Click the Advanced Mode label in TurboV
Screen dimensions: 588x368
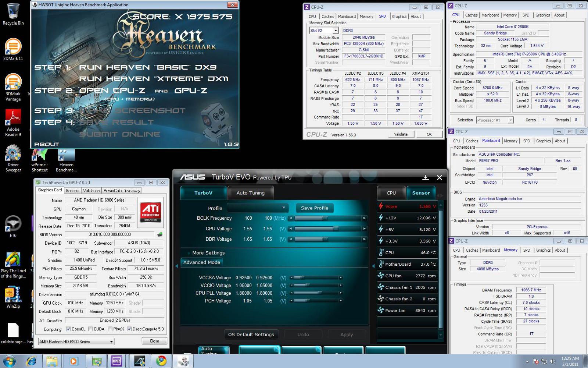[x=202, y=262]
